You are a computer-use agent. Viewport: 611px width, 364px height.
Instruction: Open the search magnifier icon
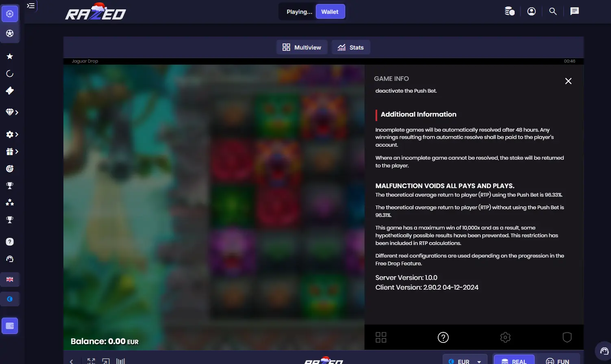pyautogui.click(x=553, y=11)
